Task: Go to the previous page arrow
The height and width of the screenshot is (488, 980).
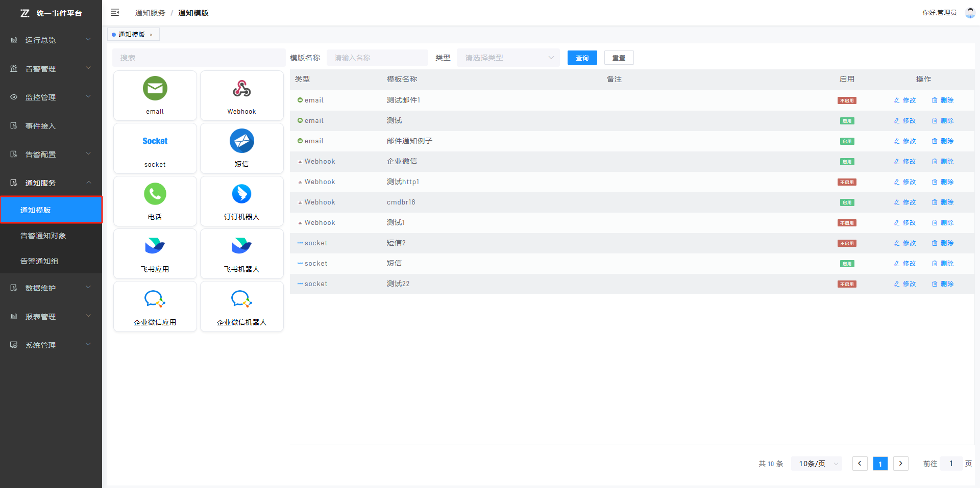Action: coord(860,464)
